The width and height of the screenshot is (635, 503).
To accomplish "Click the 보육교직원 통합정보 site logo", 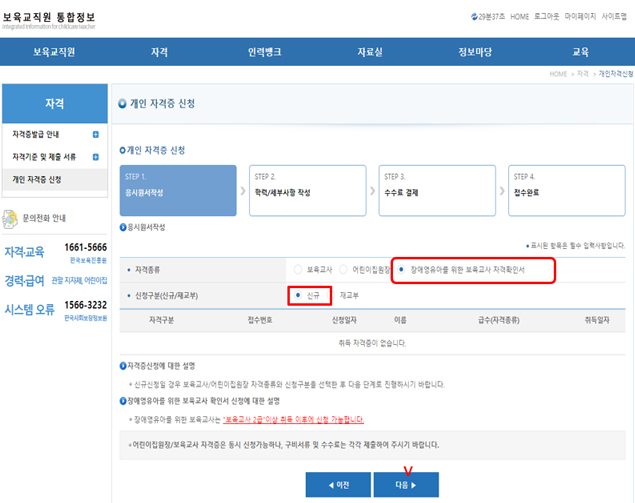I will (x=49, y=20).
